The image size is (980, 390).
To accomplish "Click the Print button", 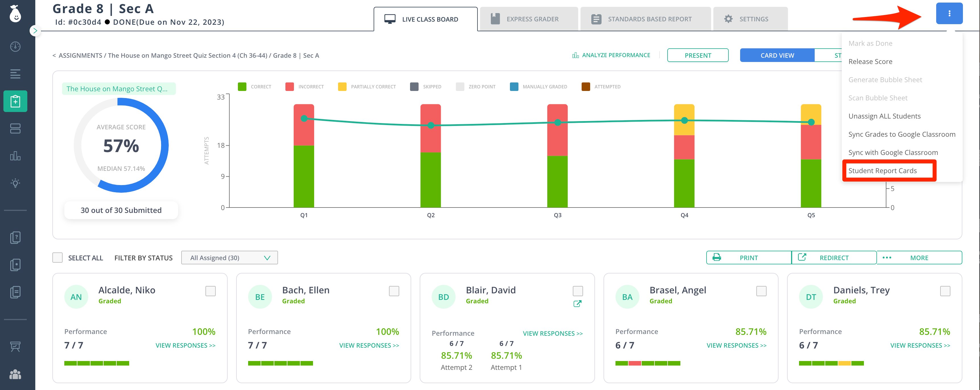I will pos(749,257).
